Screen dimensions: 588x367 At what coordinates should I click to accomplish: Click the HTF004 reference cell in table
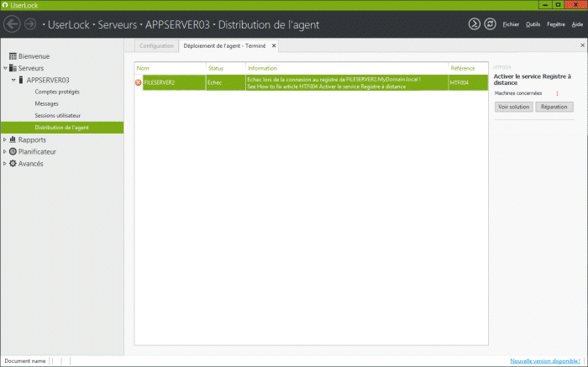tap(468, 82)
